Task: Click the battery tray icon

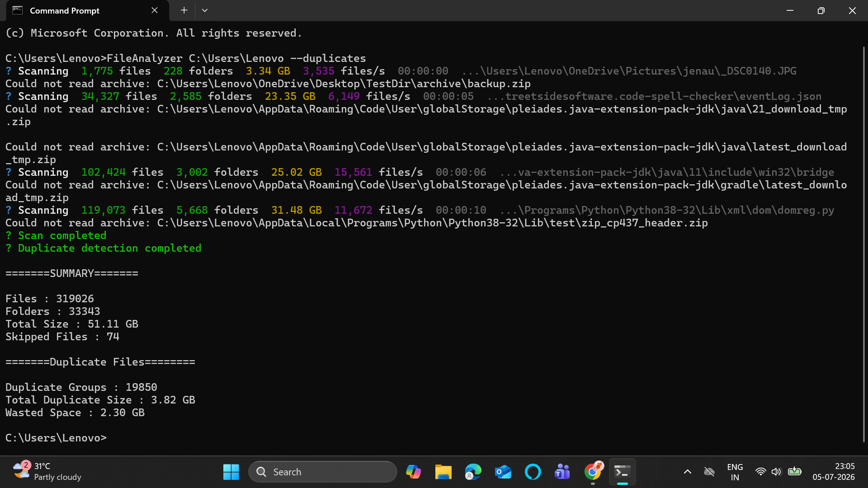Action: pyautogui.click(x=794, y=472)
